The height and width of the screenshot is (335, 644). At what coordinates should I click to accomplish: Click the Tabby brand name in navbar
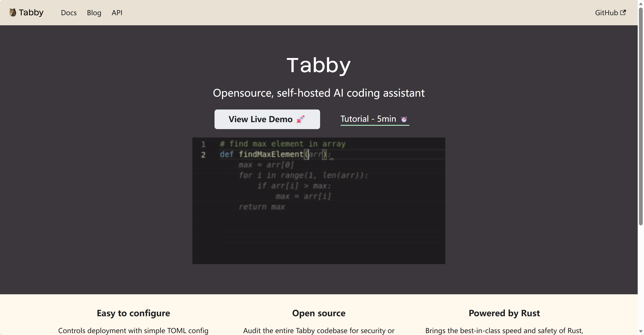click(31, 12)
